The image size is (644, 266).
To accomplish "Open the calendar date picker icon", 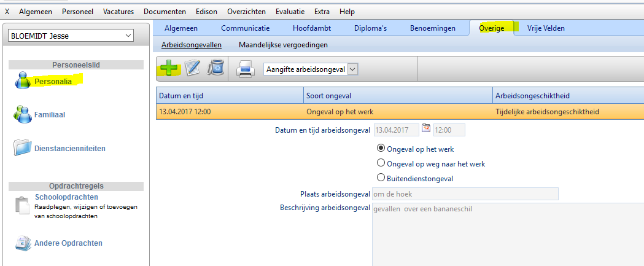I will (x=426, y=129).
